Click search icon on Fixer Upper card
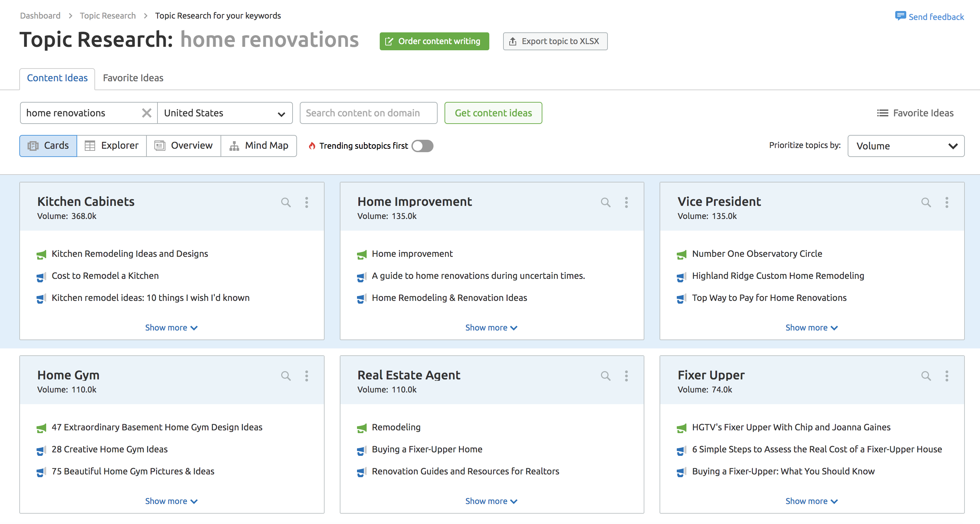Viewport: 980px width, 524px height. (x=926, y=376)
